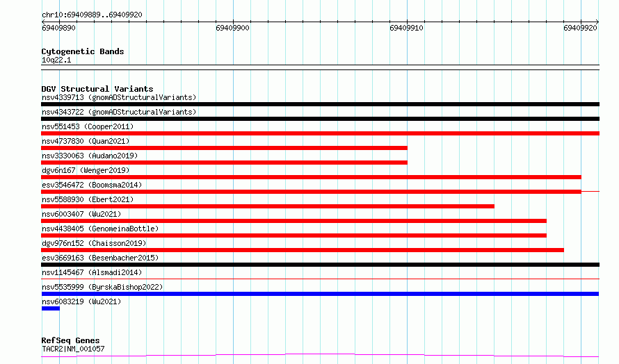The height and width of the screenshot is (364, 619).
Task: Click nsv1145467 (Alsmadi2014) label
Action: tap(92, 272)
